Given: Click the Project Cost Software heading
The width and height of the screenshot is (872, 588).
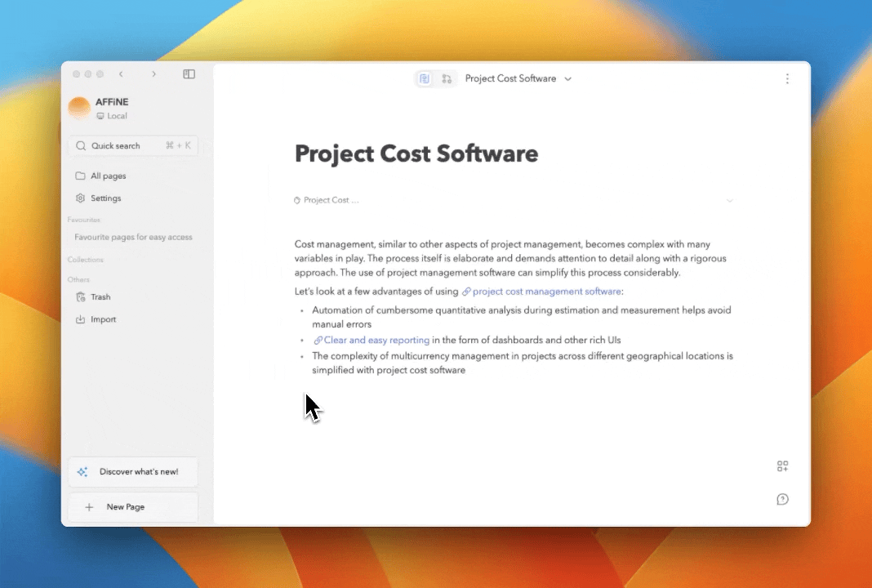Looking at the screenshot, I should (x=416, y=154).
